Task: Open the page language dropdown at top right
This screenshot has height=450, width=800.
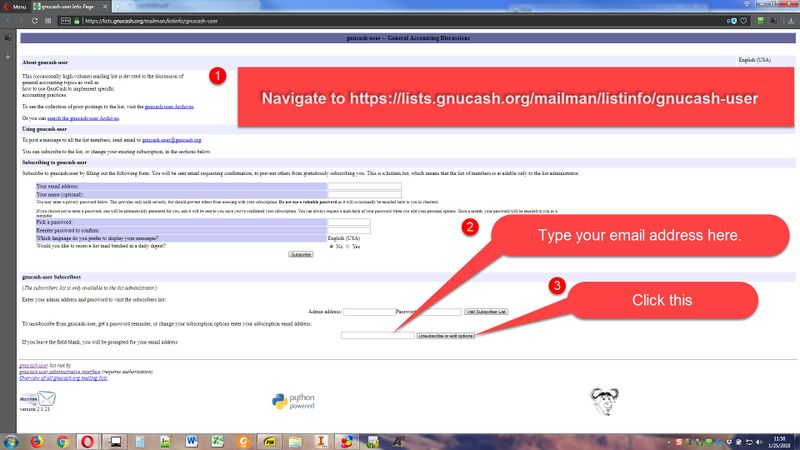Action: click(755, 60)
